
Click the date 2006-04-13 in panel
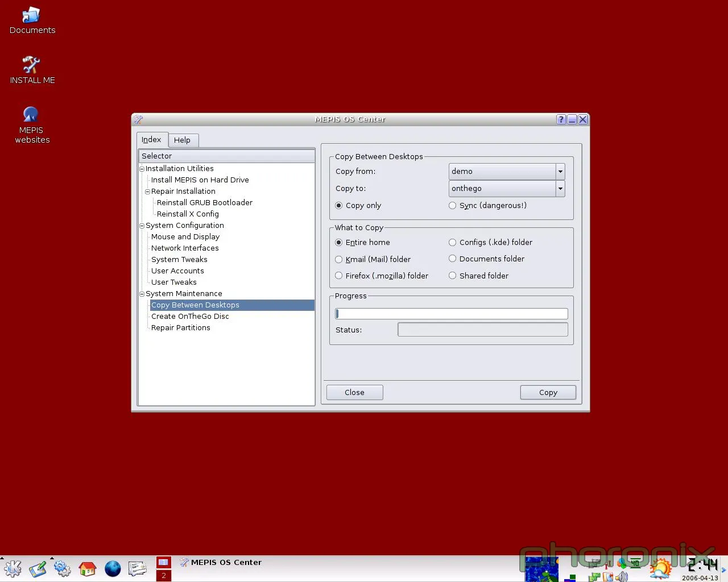point(700,577)
